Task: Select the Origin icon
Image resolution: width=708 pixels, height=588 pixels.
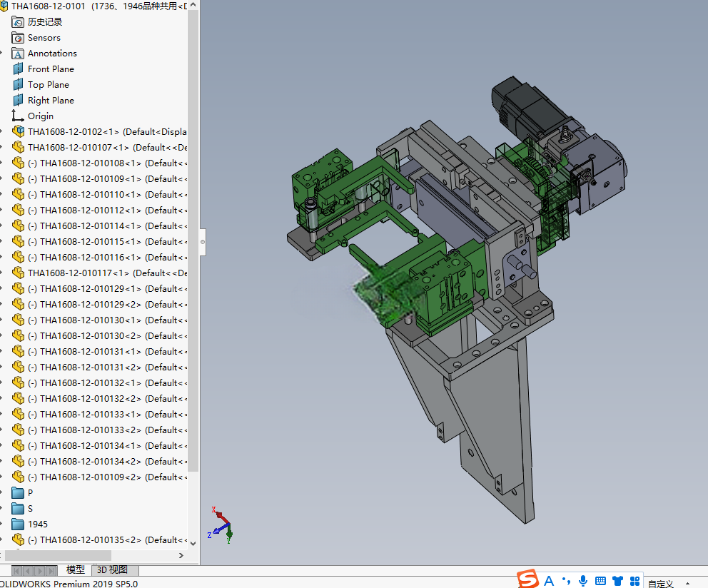Action: coord(18,116)
